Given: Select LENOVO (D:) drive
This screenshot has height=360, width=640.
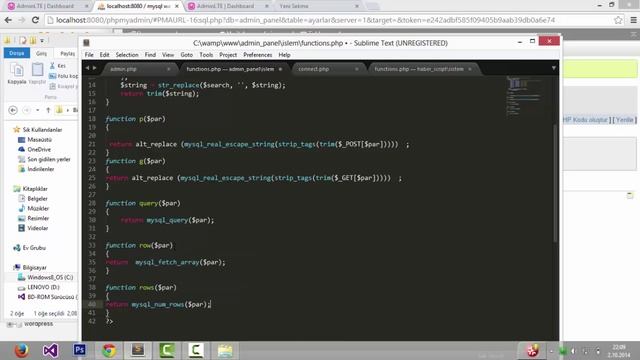Looking at the screenshot, I should coord(39,287).
